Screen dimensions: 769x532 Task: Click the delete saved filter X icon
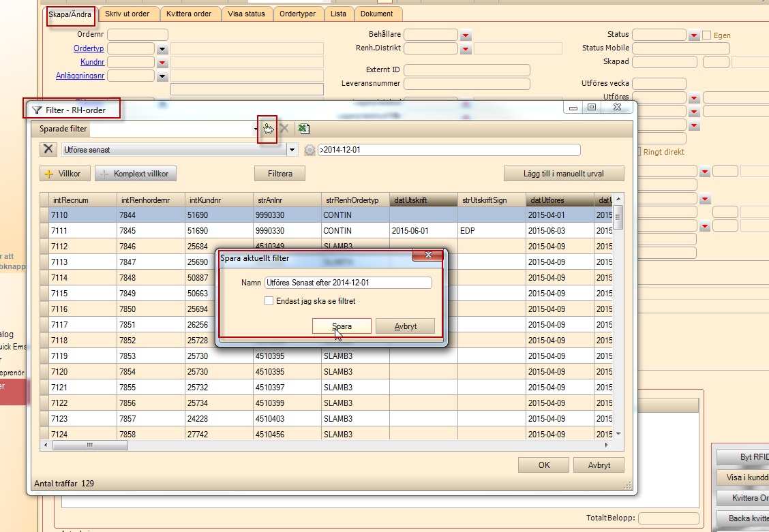tap(284, 128)
